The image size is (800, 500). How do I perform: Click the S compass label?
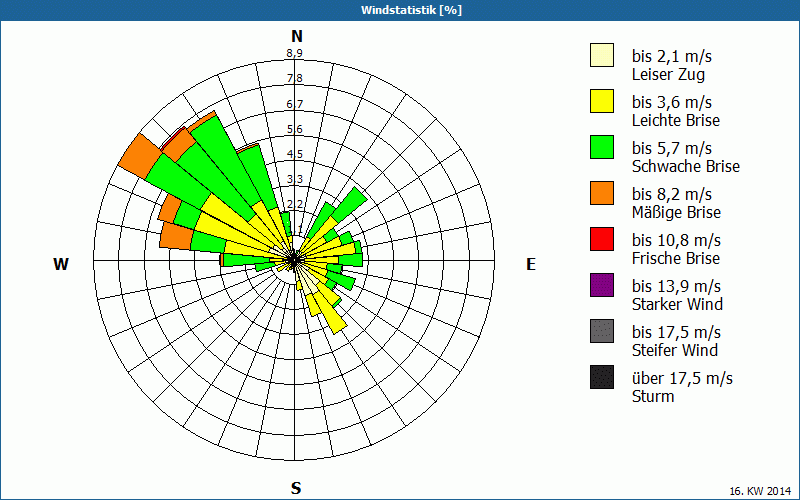(296, 488)
